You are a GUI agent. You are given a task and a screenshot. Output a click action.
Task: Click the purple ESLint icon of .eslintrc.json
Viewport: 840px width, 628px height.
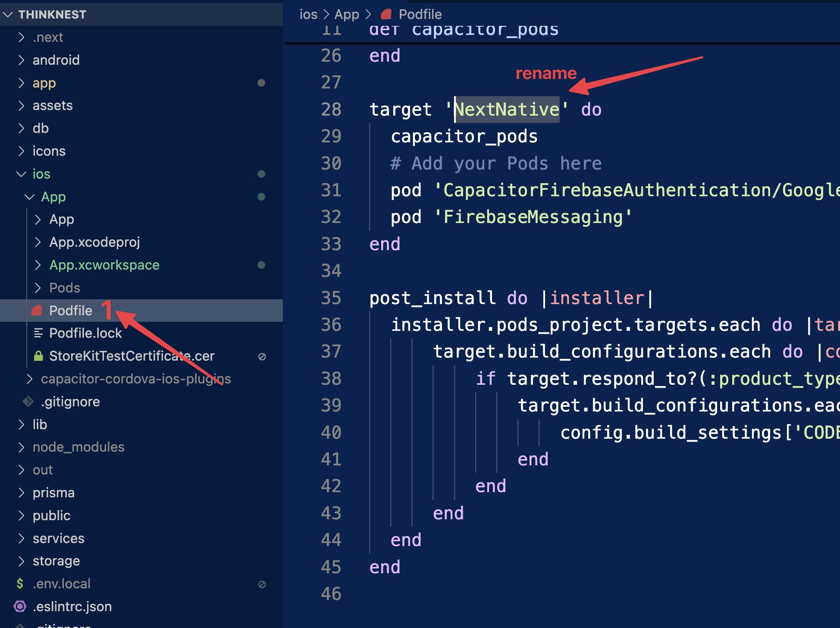(x=20, y=606)
